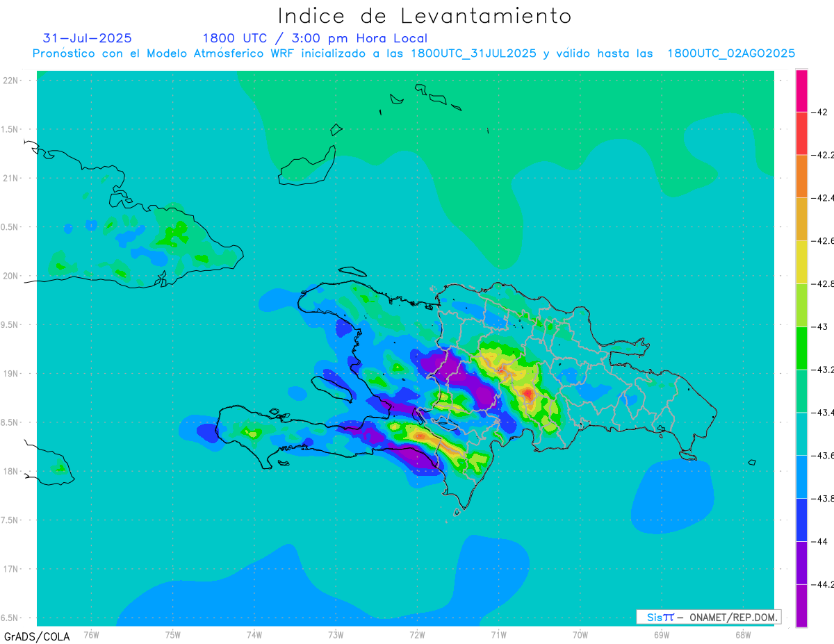Screen dimensions: 834x644
Task: Click the "22N" latitude label
Action: tap(11, 81)
